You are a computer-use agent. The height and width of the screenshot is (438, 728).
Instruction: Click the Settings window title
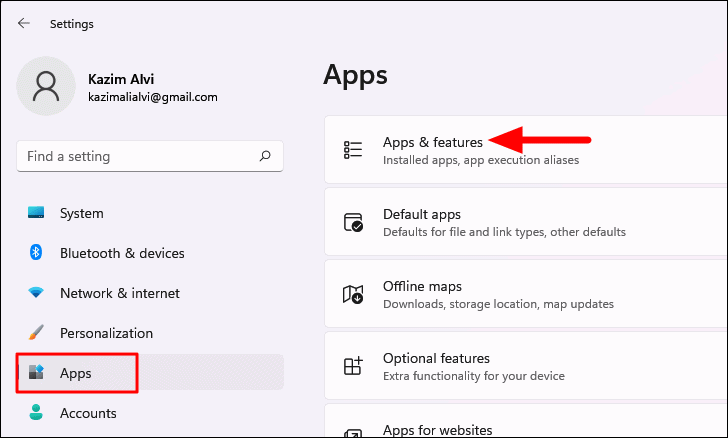pos(72,24)
